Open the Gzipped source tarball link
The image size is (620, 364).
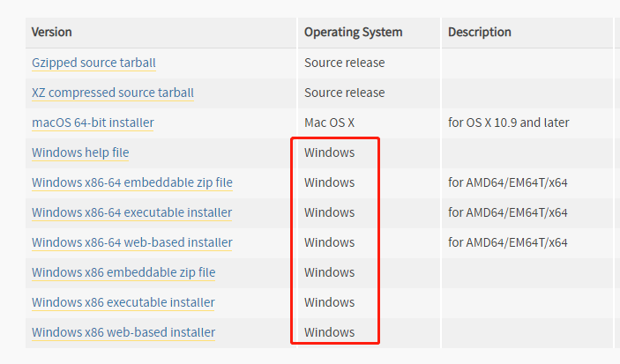coord(93,63)
